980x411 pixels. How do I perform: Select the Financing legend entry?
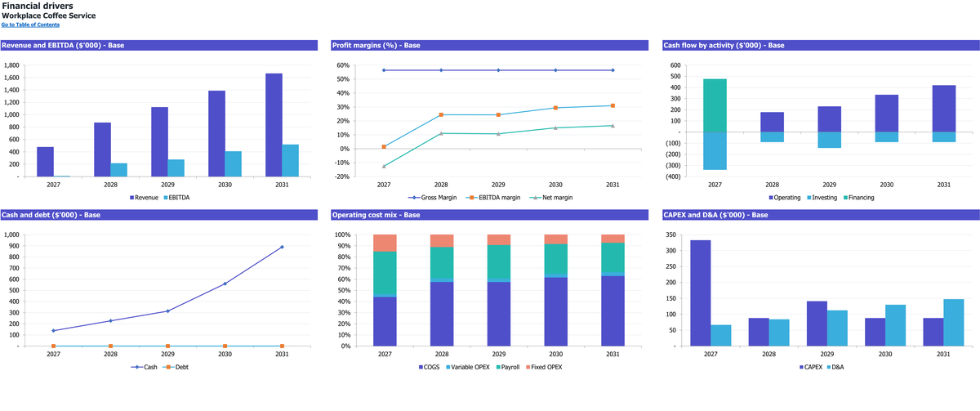(857, 198)
